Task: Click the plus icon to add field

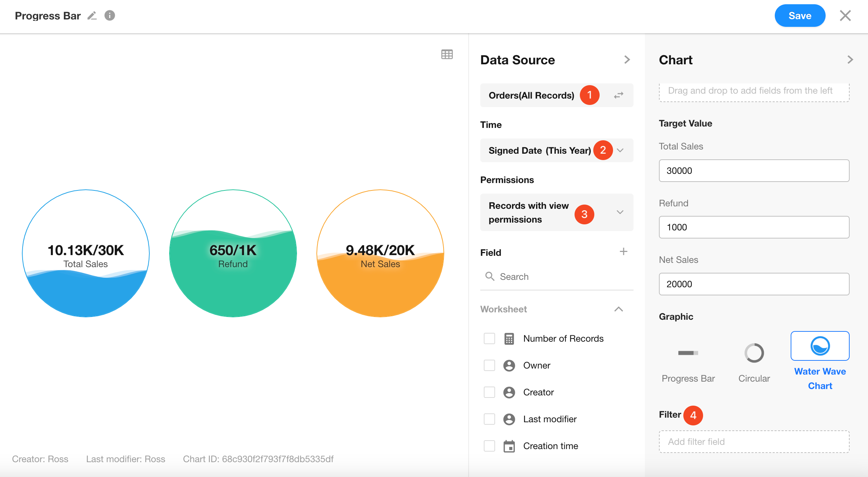Action: click(x=623, y=252)
